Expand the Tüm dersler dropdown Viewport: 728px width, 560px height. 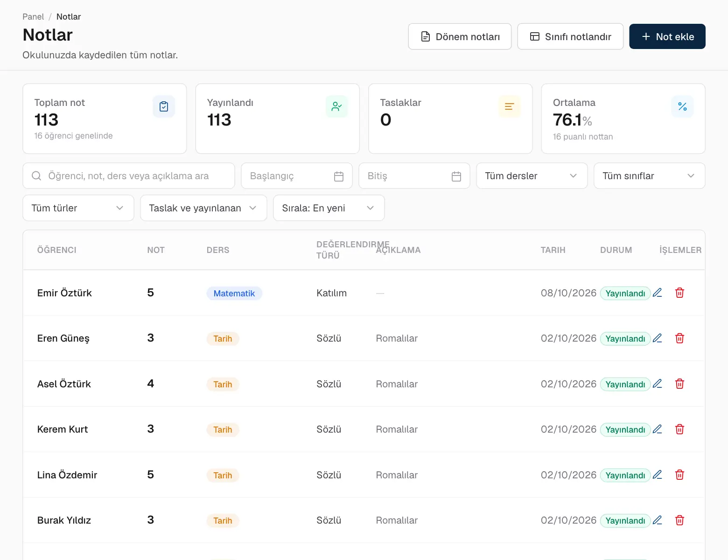[532, 176]
